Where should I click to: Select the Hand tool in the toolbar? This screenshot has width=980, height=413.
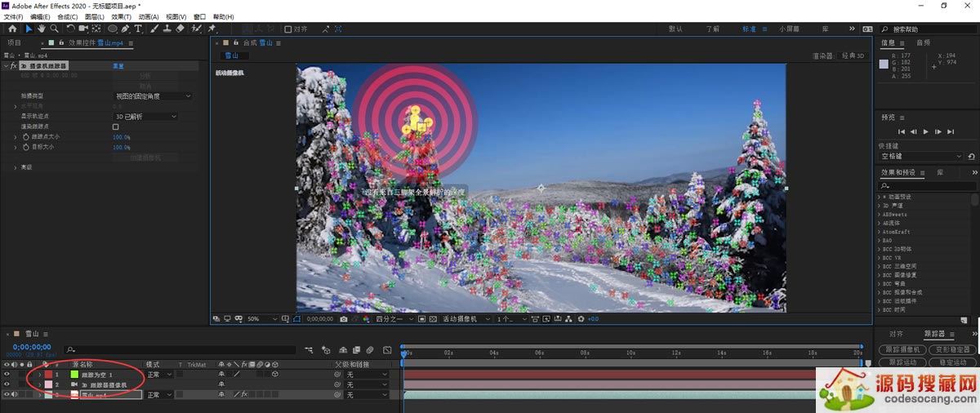click(41, 29)
